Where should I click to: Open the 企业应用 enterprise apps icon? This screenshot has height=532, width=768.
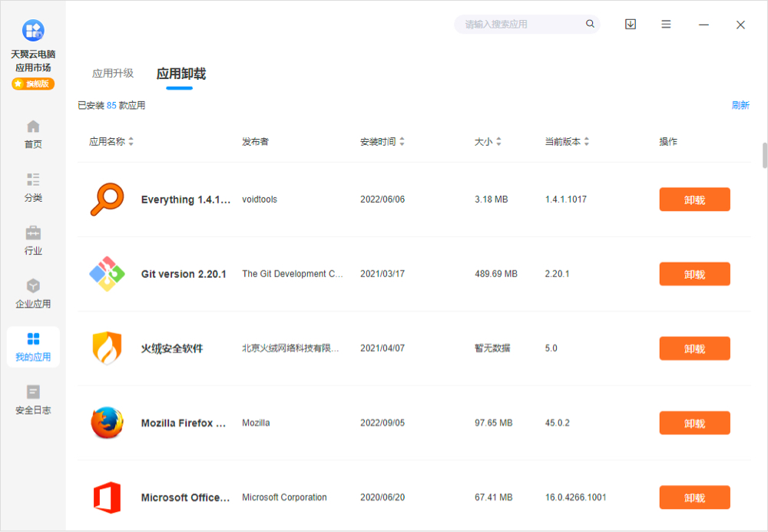32,292
